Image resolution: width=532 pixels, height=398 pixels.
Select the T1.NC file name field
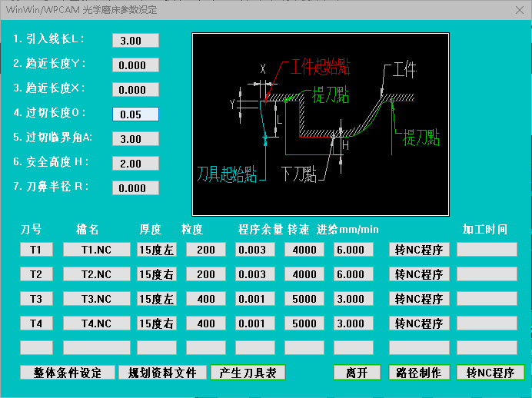pos(97,250)
